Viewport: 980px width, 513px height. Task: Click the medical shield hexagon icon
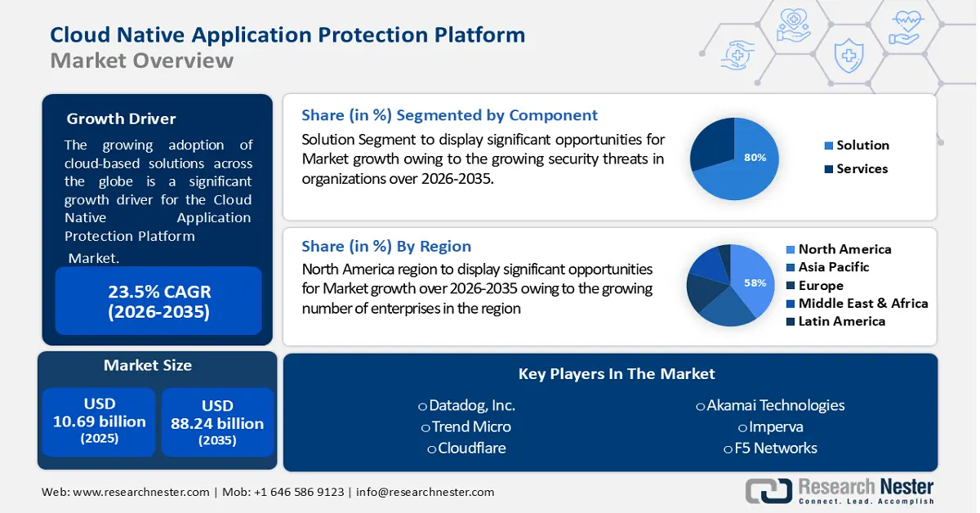tap(849, 55)
